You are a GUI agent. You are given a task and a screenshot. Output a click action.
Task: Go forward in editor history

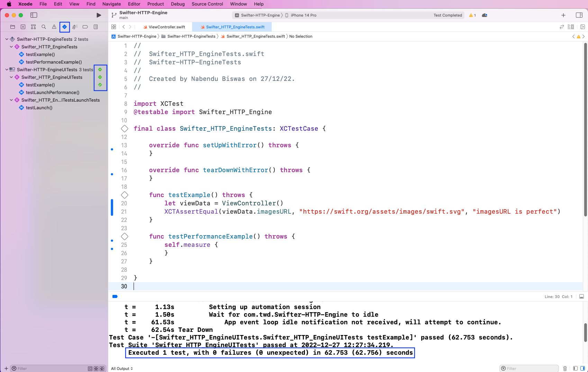130,27
